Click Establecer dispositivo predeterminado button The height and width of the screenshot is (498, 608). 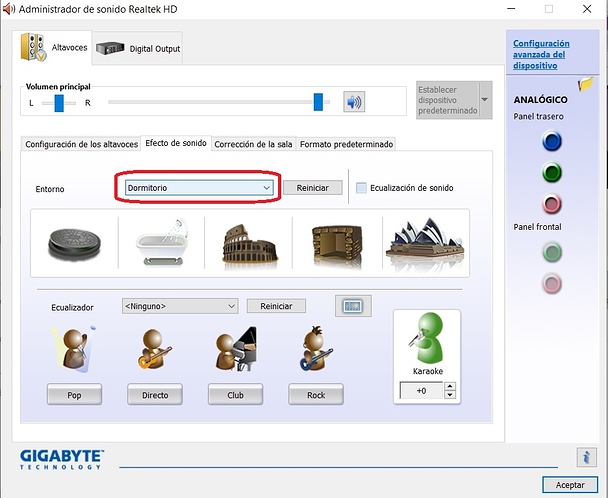(x=447, y=100)
